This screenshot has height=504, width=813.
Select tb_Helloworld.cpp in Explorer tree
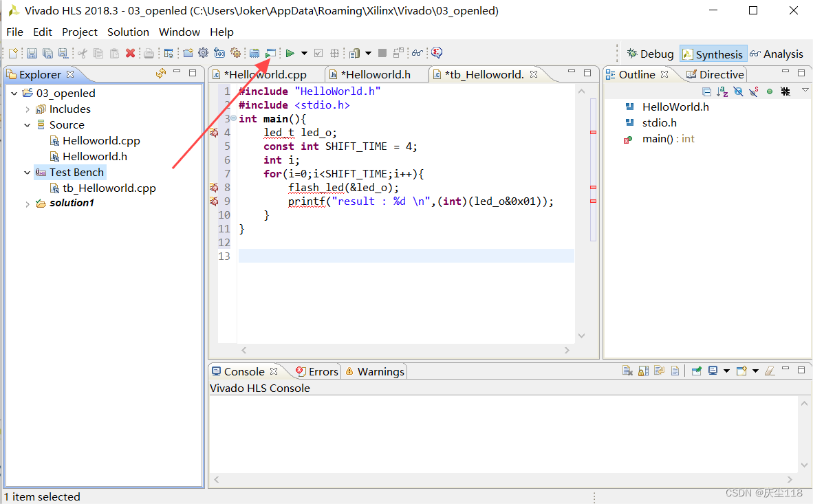[109, 188]
